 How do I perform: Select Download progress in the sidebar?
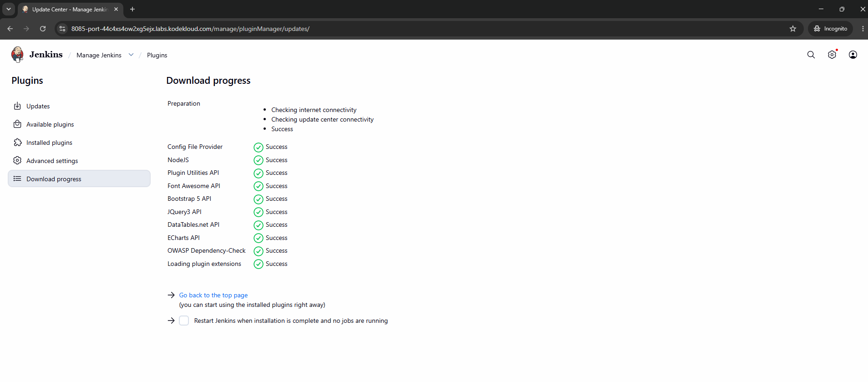[x=79, y=179]
